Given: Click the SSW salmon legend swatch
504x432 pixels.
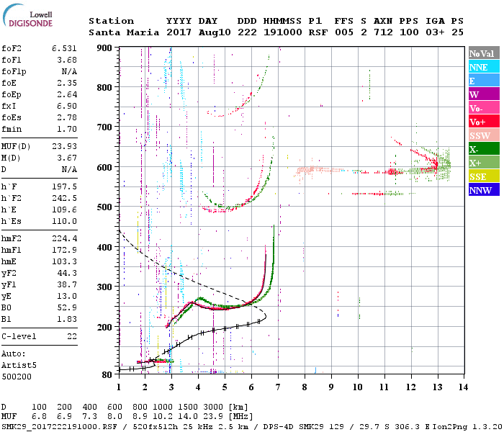Looking at the screenshot, I should (x=484, y=135).
